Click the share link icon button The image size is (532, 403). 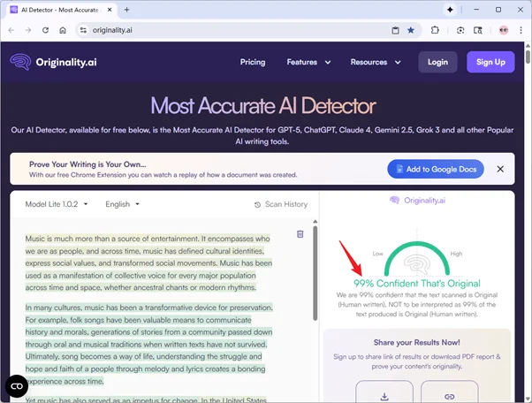pyautogui.click(x=450, y=394)
